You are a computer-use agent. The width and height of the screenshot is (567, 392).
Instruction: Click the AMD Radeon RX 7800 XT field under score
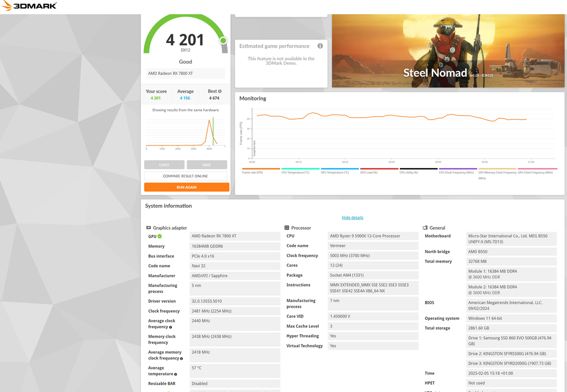186,73
